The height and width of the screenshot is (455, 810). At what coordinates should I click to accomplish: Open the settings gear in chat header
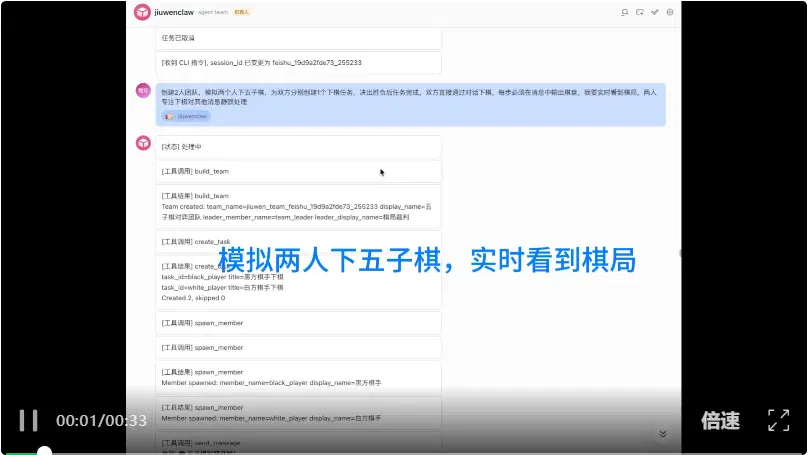[x=669, y=12]
